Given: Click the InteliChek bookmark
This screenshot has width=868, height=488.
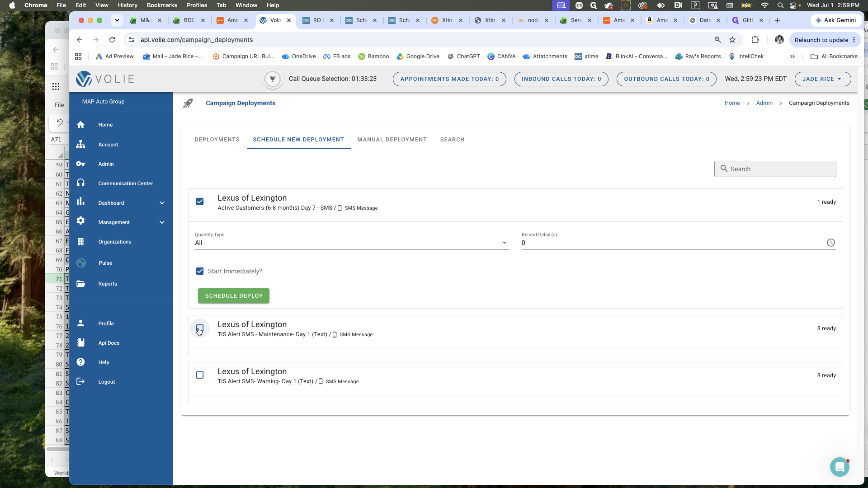Looking at the screenshot, I should tap(746, 56).
